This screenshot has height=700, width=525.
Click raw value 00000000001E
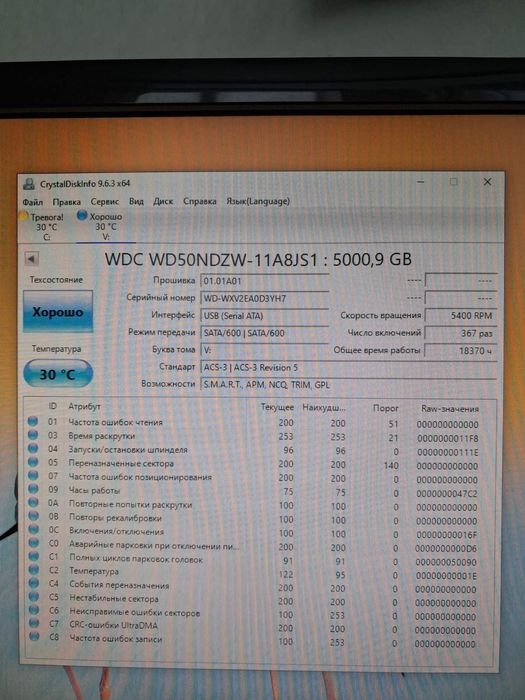446,576
